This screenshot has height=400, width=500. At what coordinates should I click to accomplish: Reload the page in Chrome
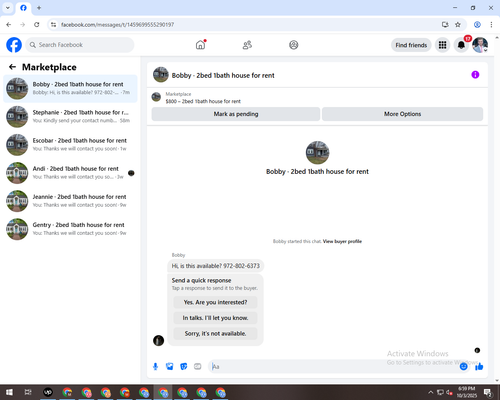37,24
